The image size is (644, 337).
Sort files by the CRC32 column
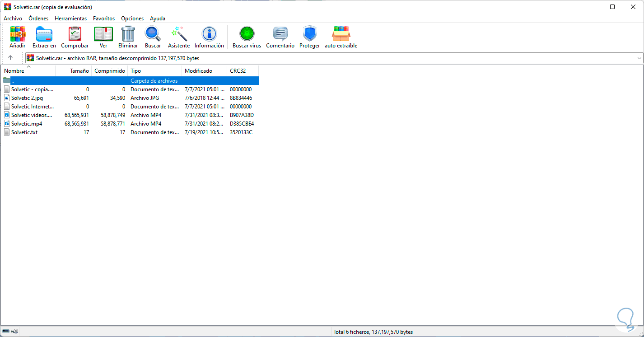[x=243, y=71]
